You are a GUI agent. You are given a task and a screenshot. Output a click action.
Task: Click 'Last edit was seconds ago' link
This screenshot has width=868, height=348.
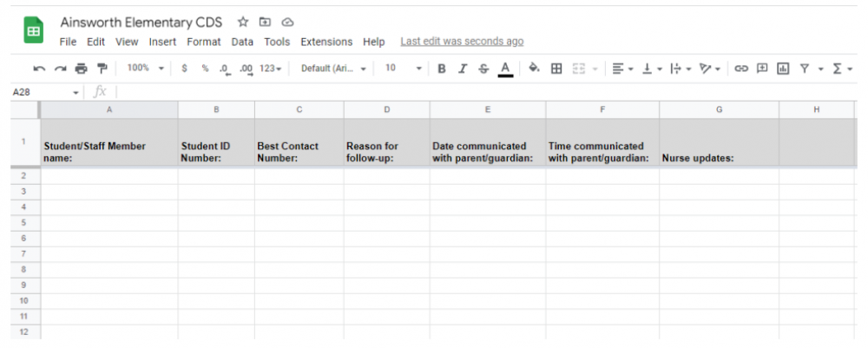[462, 42]
